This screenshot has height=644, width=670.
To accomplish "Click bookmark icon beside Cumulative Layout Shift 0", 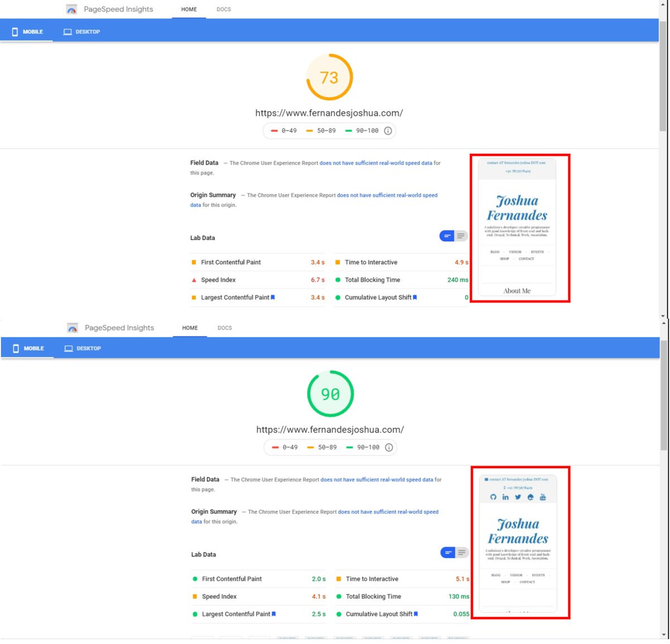I will [x=415, y=297].
